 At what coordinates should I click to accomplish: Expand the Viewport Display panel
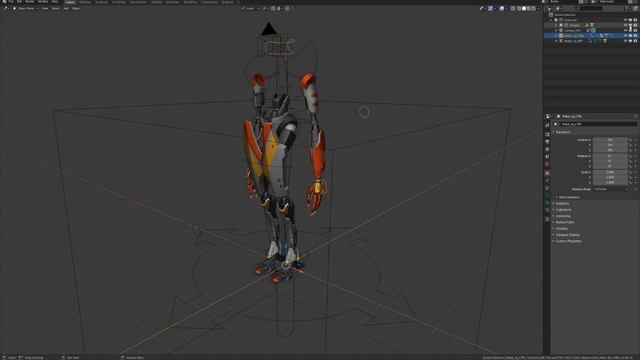(567, 235)
